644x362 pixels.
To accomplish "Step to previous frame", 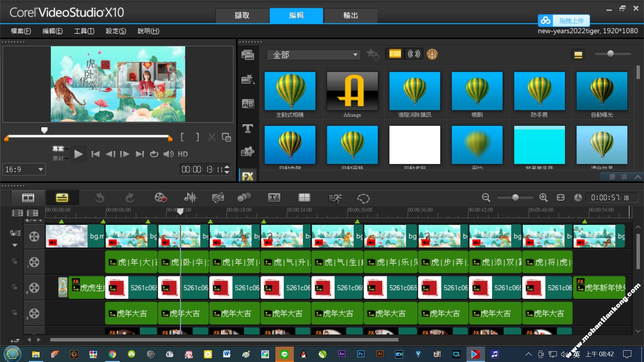I will pyautogui.click(x=110, y=154).
